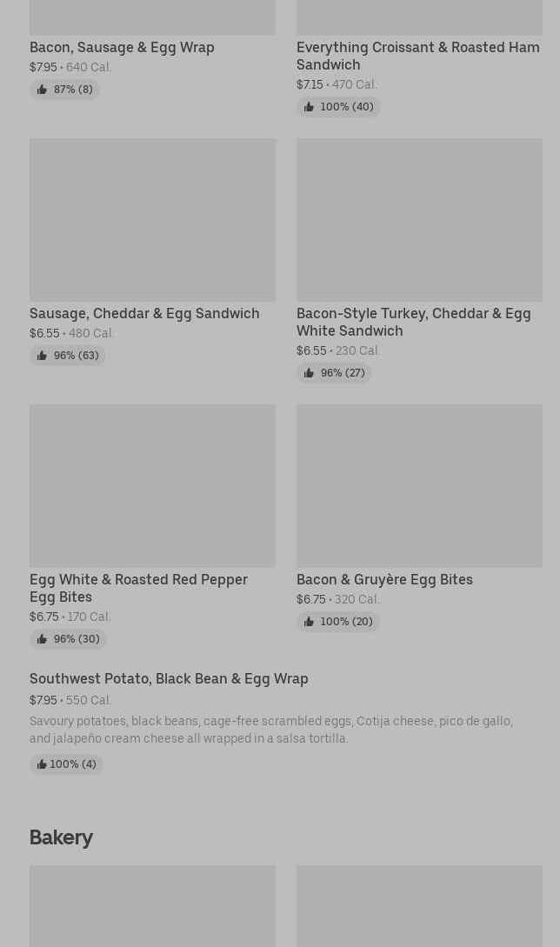
Task: Open Egg White & Roasted Red Pepper image
Action: pyautogui.click(x=152, y=485)
